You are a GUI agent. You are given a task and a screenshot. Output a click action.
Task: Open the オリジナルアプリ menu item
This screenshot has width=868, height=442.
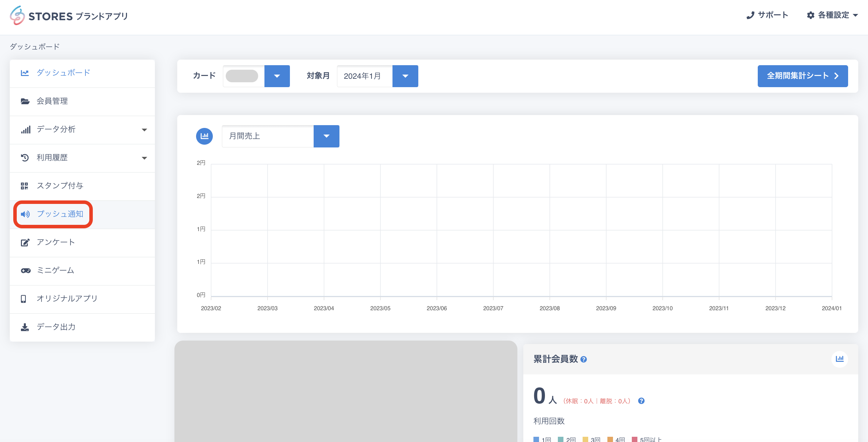point(82,299)
